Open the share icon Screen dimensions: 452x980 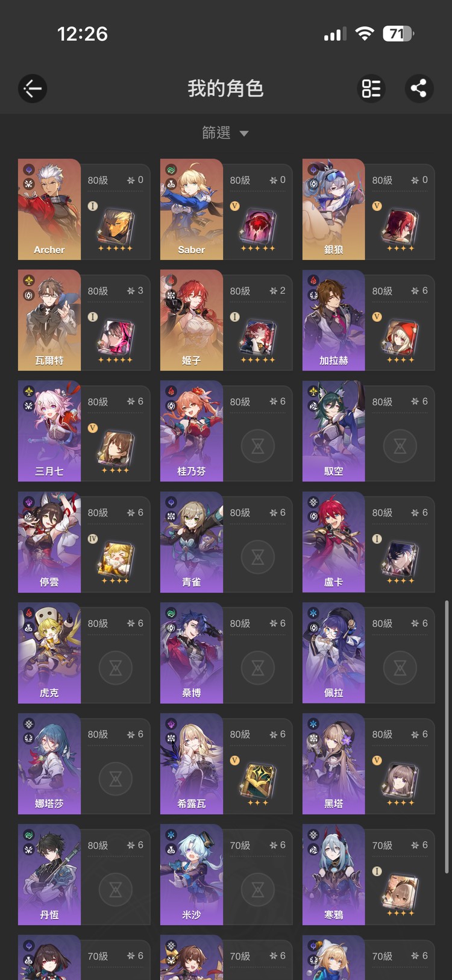pyautogui.click(x=419, y=89)
